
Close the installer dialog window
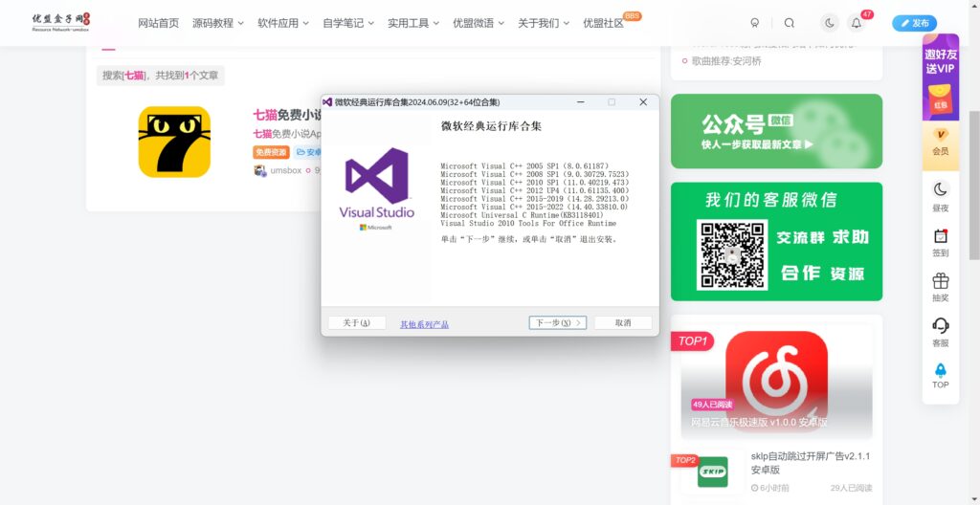643,102
